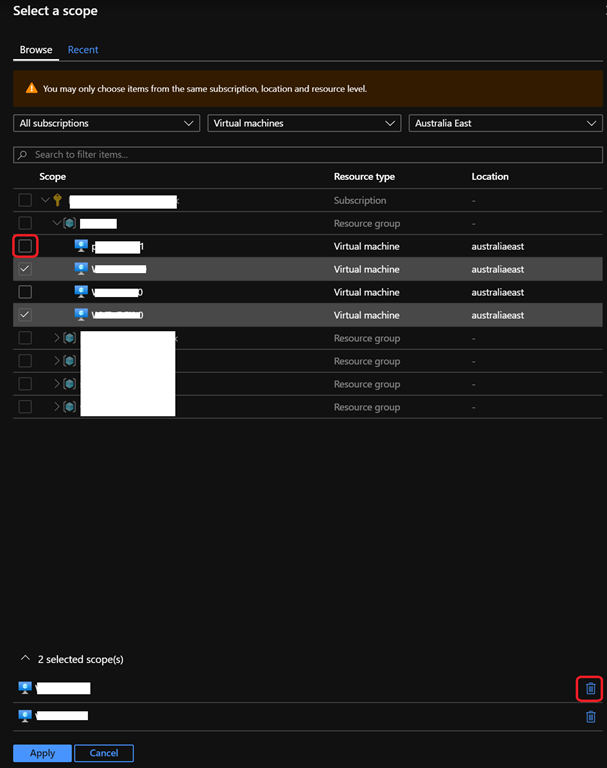Image resolution: width=607 pixels, height=768 pixels.
Task: Click the Search to filter items field
Action: point(308,155)
